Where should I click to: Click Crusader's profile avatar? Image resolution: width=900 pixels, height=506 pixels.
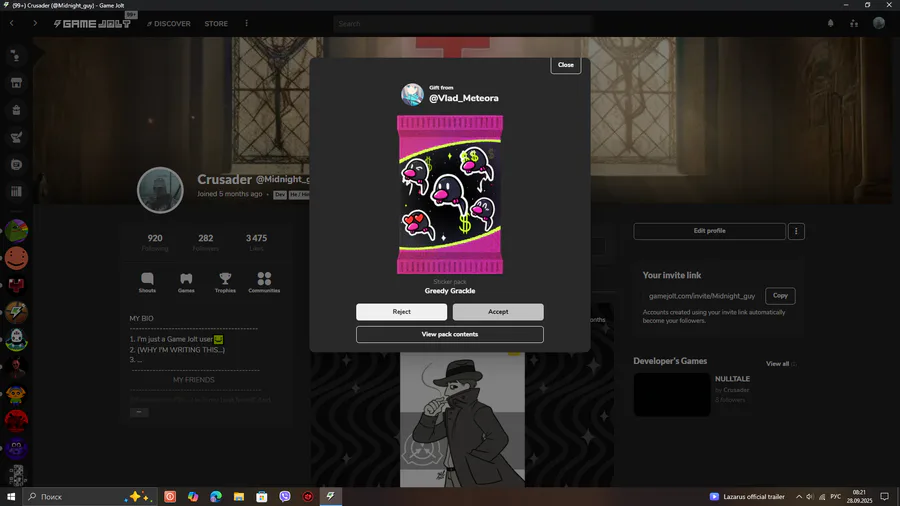click(160, 190)
